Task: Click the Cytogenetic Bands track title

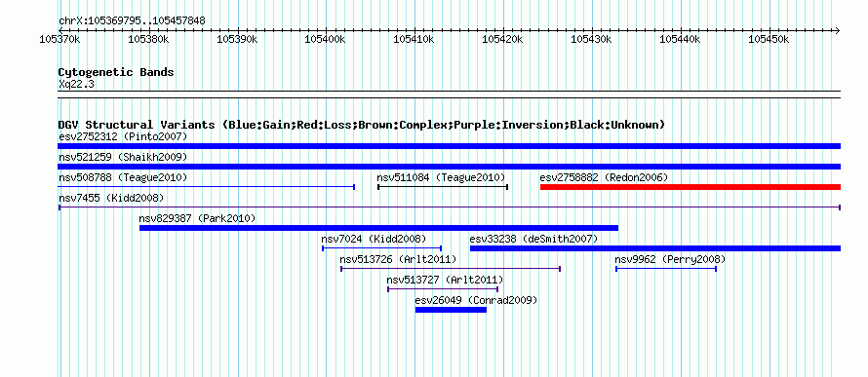Action: [x=116, y=72]
